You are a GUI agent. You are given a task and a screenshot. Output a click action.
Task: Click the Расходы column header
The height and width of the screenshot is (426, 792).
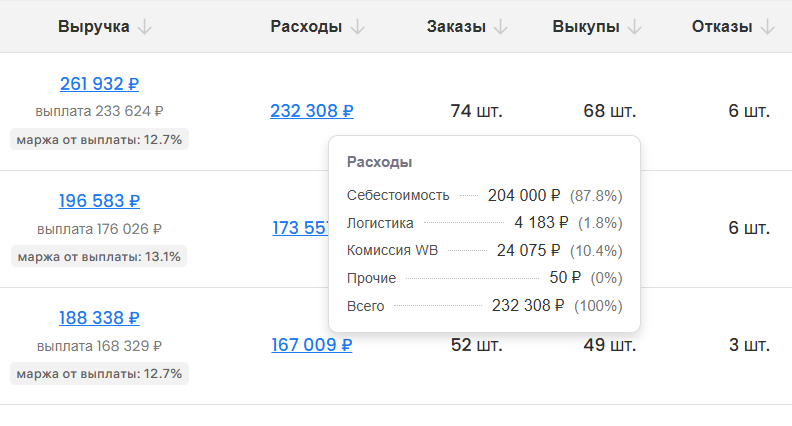point(306,26)
